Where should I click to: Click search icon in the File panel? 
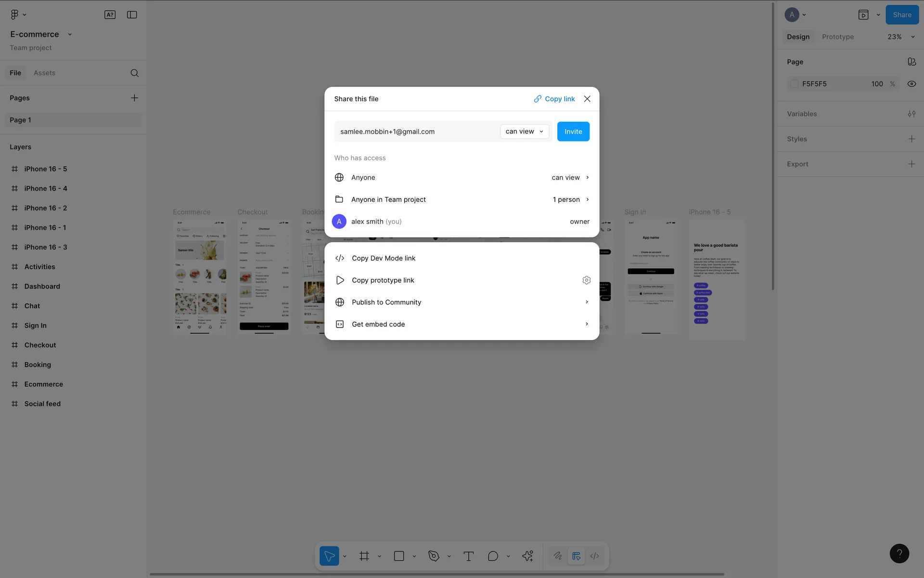click(x=135, y=73)
